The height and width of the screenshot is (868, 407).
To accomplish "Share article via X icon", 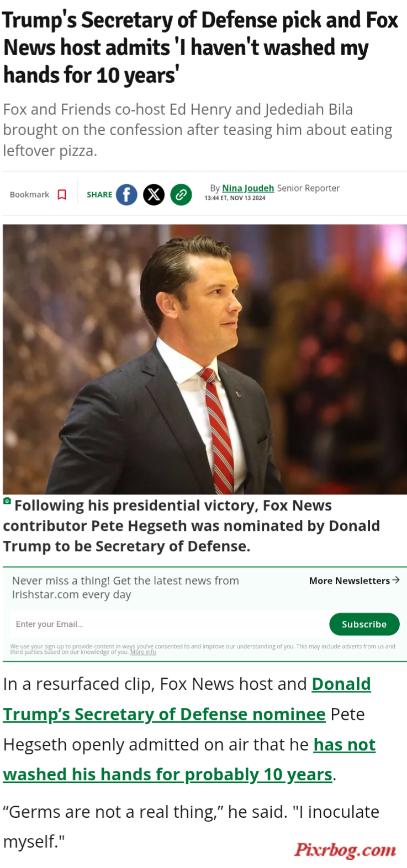I will pyautogui.click(x=154, y=195).
